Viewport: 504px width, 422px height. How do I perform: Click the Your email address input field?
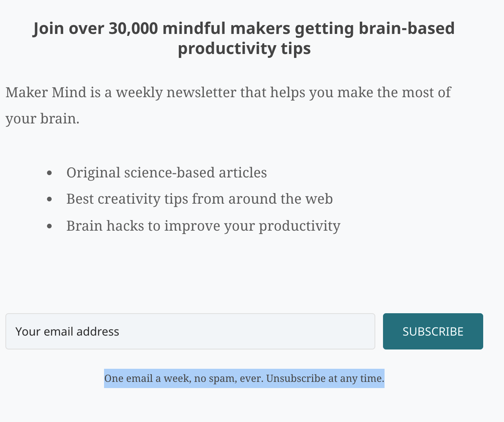click(190, 331)
